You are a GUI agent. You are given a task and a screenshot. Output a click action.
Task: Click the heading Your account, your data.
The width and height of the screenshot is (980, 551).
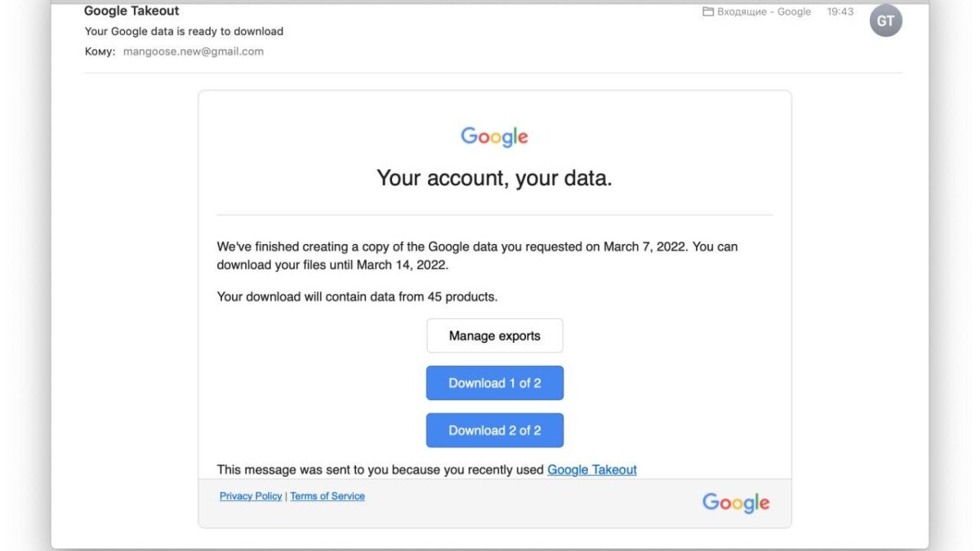click(x=494, y=178)
